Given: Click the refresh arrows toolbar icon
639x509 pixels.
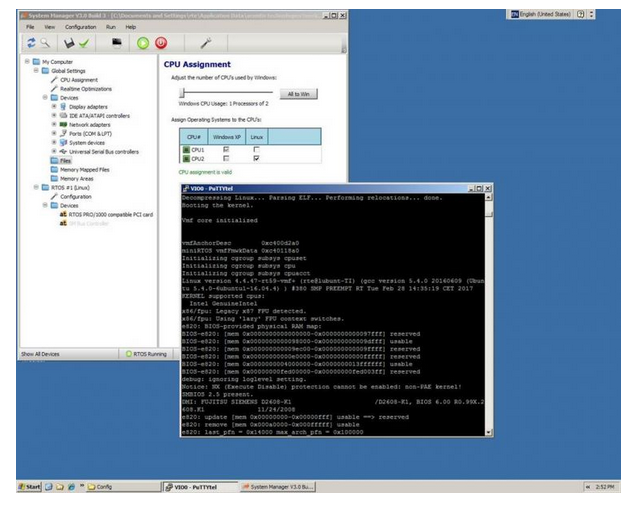Looking at the screenshot, I should (x=31, y=43).
